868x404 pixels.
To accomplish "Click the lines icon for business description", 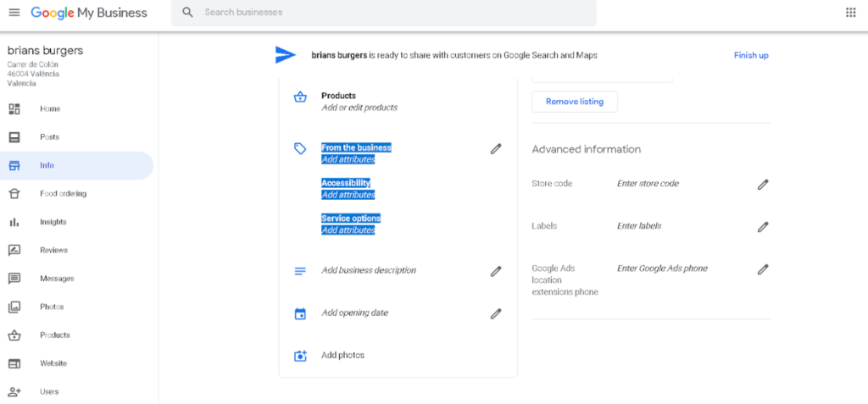I will (x=300, y=271).
